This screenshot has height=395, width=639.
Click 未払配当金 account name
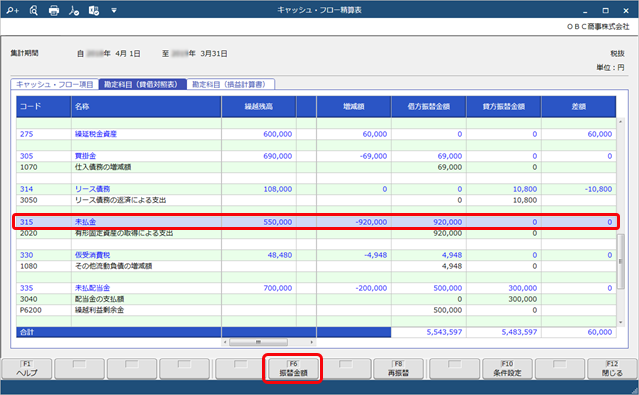click(93, 288)
